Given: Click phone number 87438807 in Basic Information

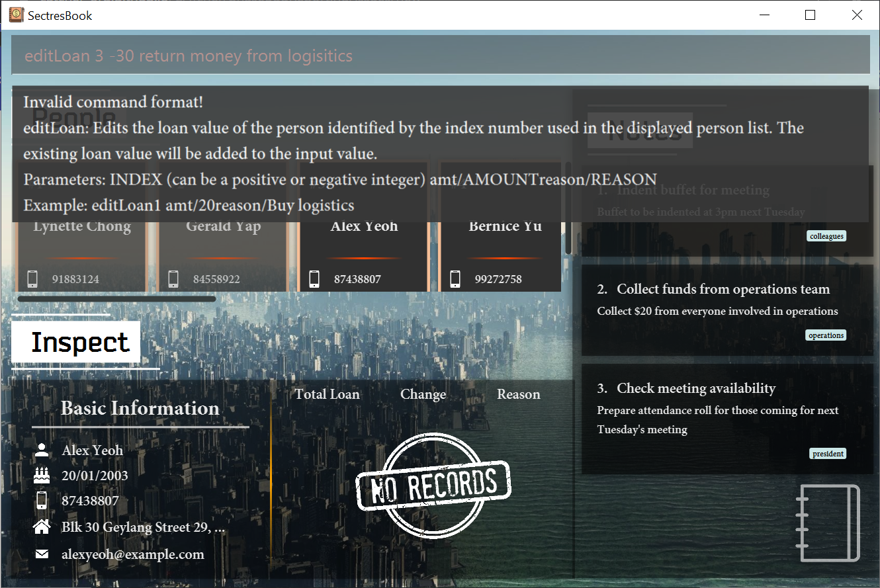Looking at the screenshot, I should (x=90, y=501).
